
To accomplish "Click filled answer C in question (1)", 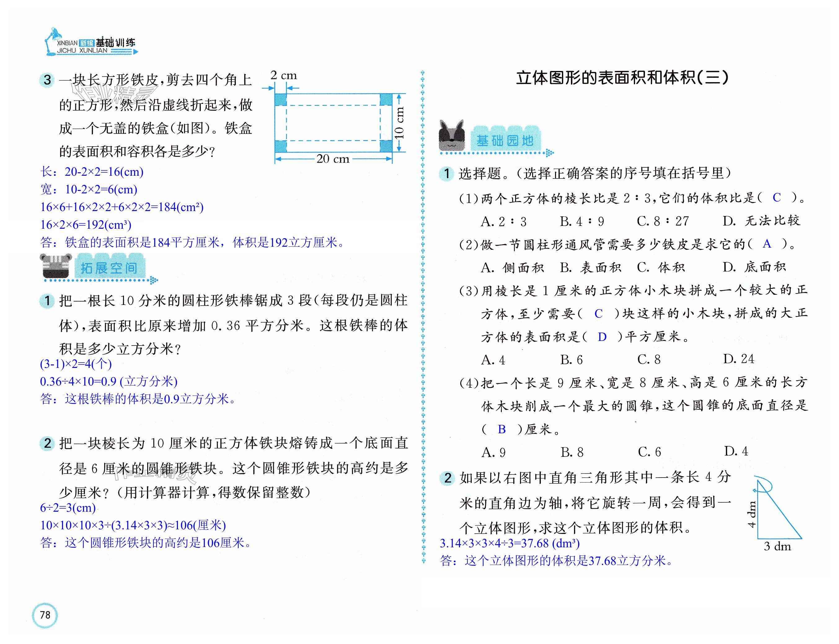I will tap(776, 197).
